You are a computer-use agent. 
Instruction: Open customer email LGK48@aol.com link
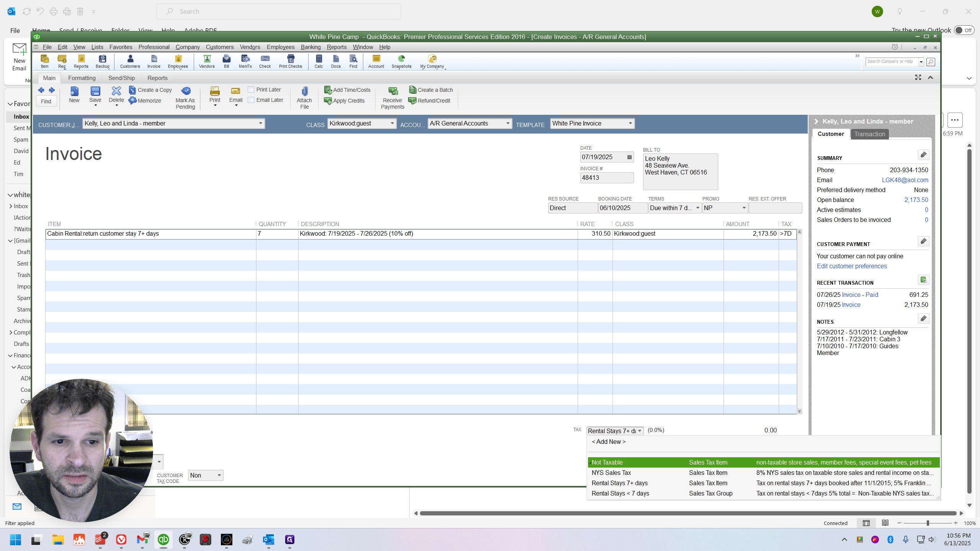click(x=905, y=180)
